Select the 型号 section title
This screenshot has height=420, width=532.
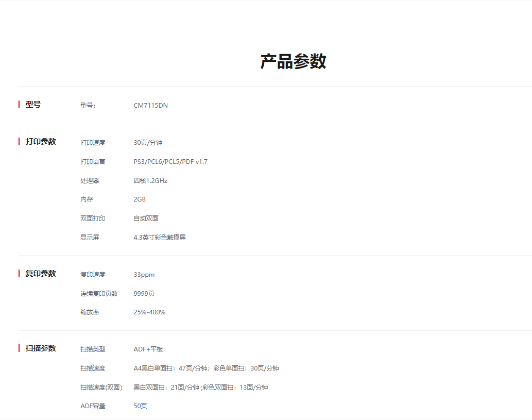pos(33,105)
